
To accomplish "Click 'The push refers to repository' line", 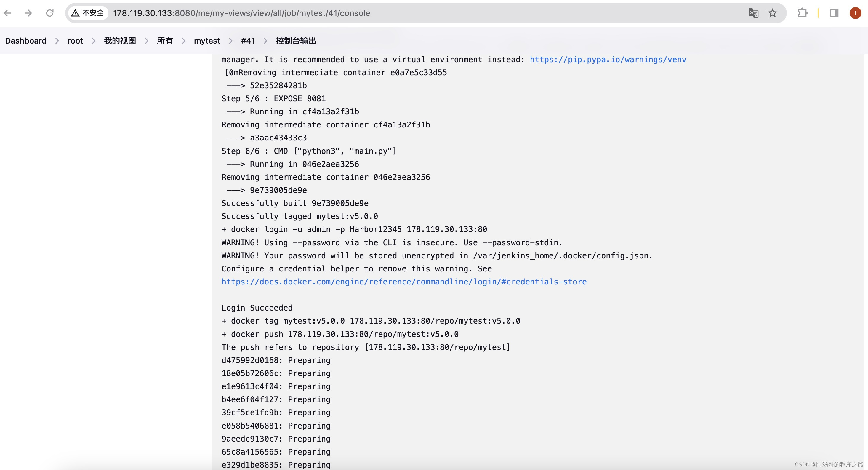I will click(366, 347).
